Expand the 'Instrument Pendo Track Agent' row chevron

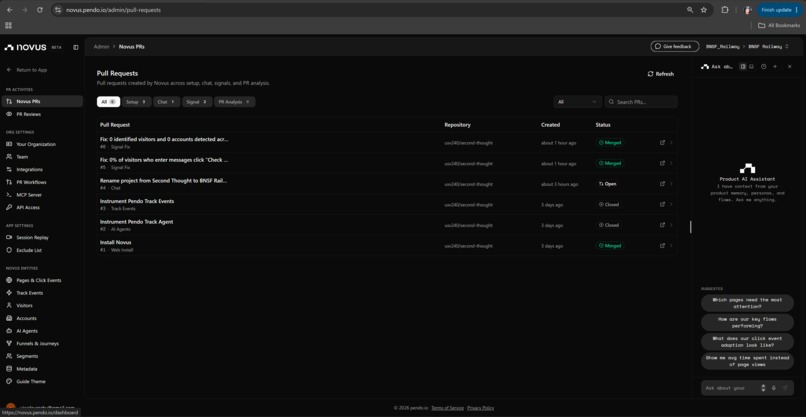671,225
